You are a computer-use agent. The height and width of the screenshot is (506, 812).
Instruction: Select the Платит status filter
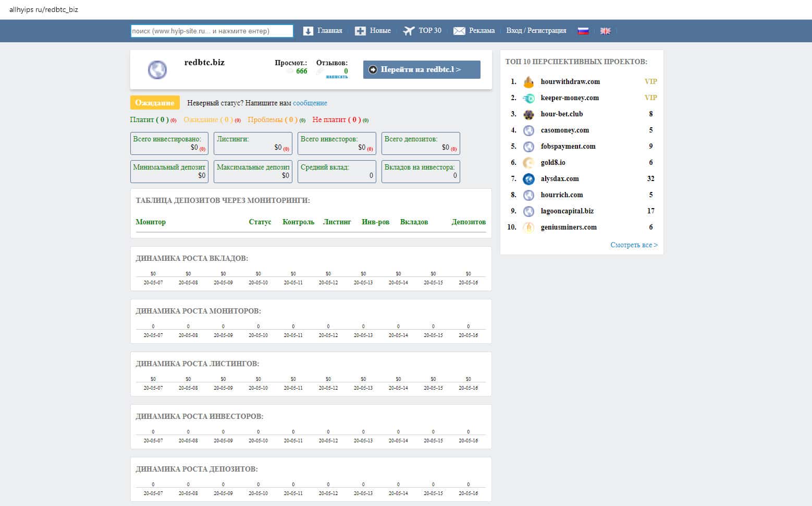tap(149, 119)
